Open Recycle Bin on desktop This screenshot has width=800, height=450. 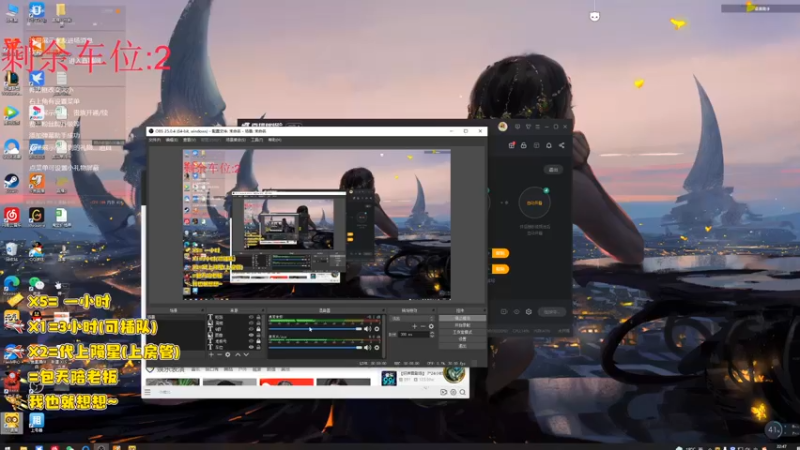pyautogui.click(x=11, y=251)
